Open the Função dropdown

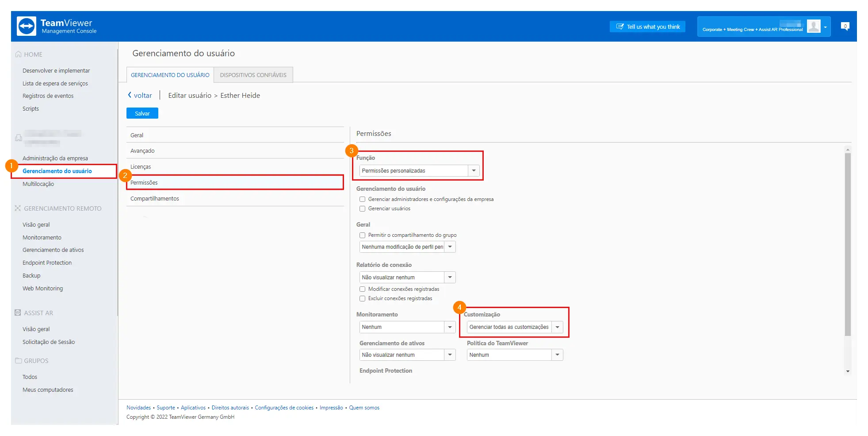[x=420, y=170]
